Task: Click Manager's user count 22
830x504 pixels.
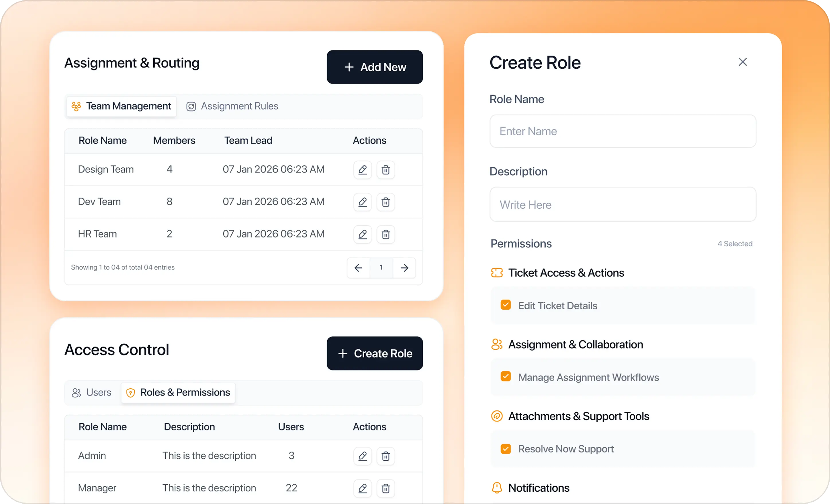Action: [x=291, y=488]
